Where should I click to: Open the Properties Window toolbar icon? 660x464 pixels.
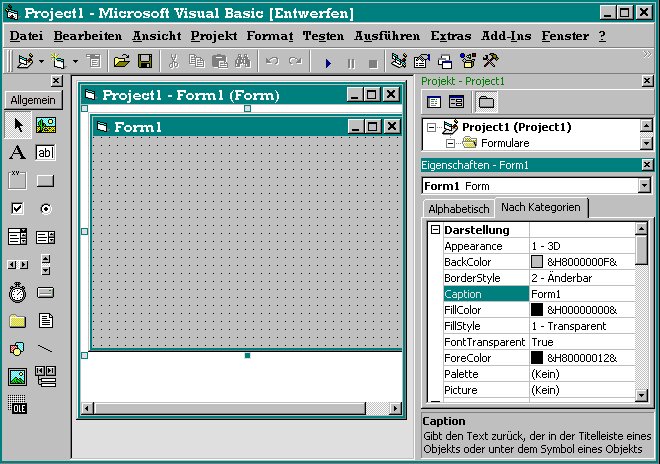coord(422,61)
